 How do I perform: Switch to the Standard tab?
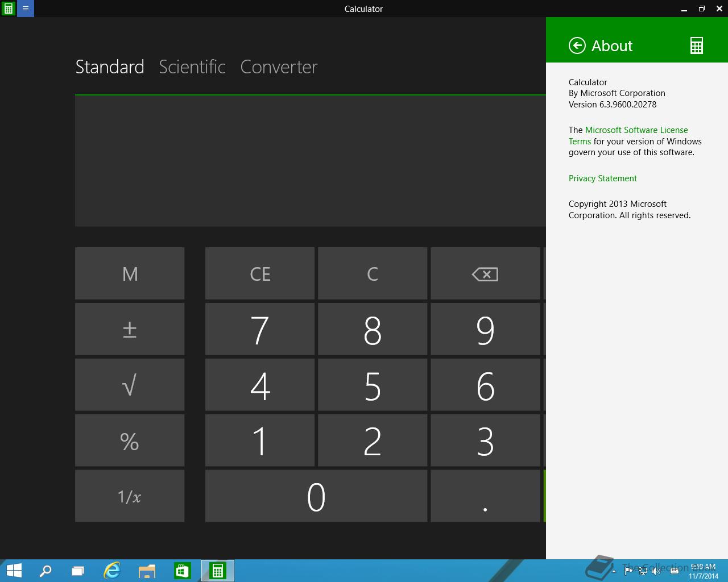point(110,66)
